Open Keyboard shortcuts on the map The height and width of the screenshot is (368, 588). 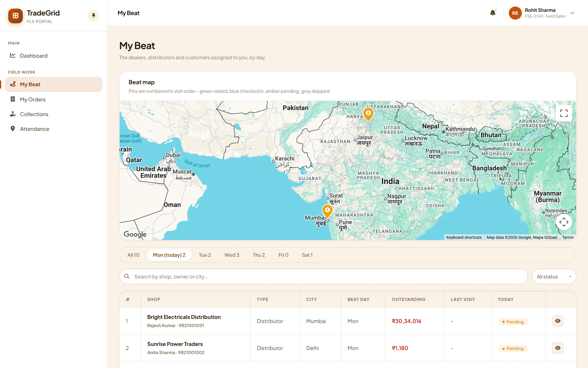coord(464,237)
